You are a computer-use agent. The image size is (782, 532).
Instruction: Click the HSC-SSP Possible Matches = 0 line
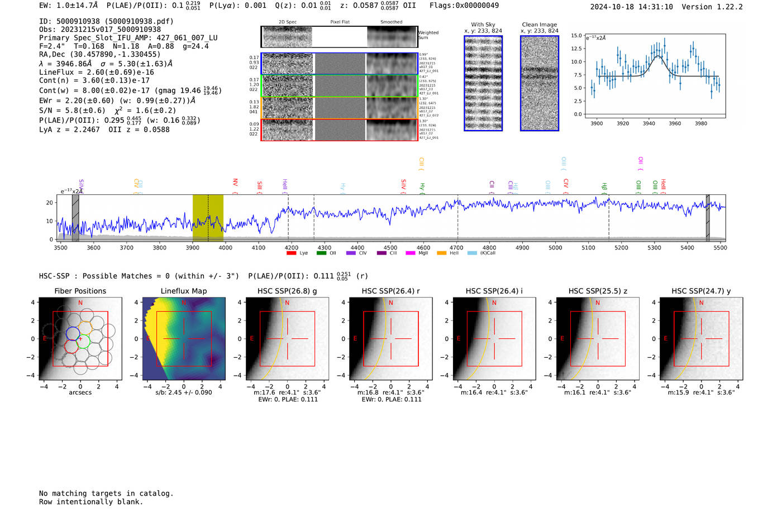203,276
